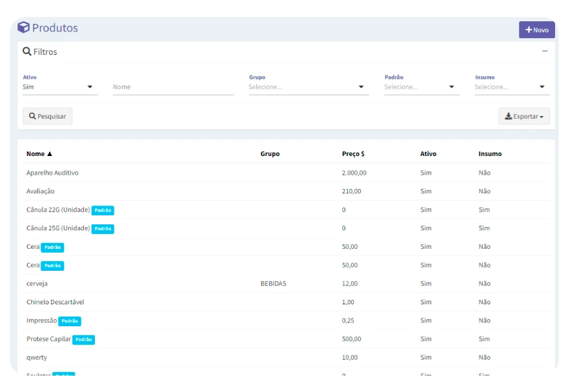This screenshot has width=568, height=392.
Task: Expand the Padrão filter dropdown
Action: click(x=421, y=87)
